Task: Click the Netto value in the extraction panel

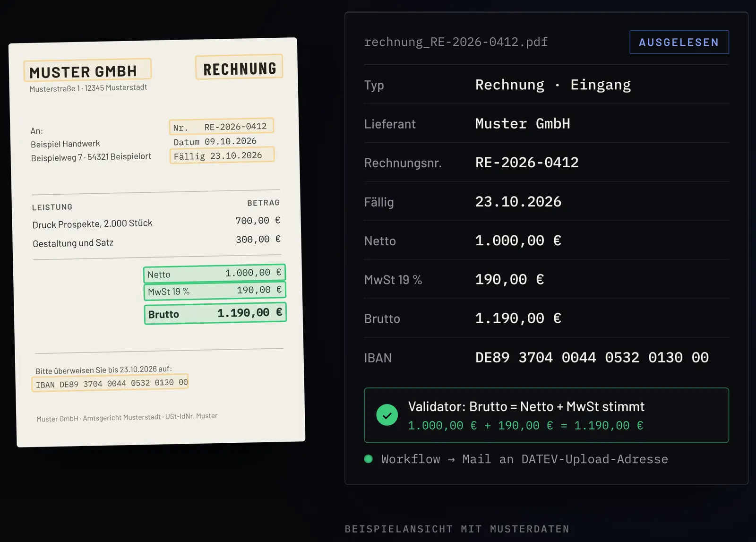Action: [518, 241]
